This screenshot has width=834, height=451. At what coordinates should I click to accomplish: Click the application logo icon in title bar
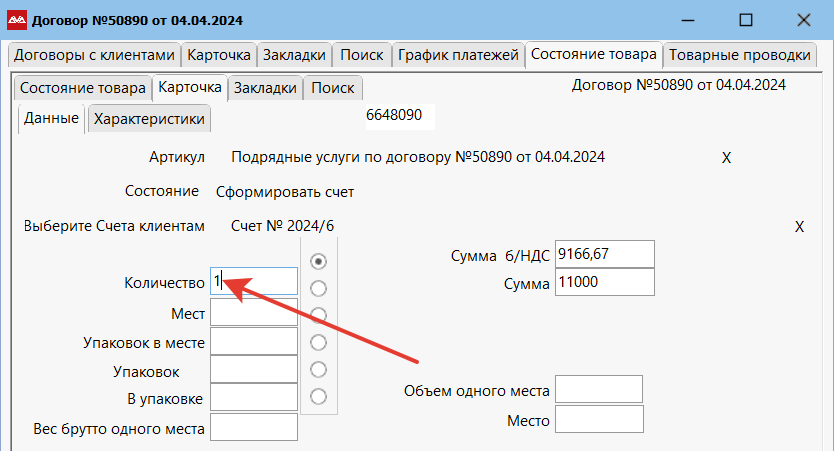[x=17, y=20]
